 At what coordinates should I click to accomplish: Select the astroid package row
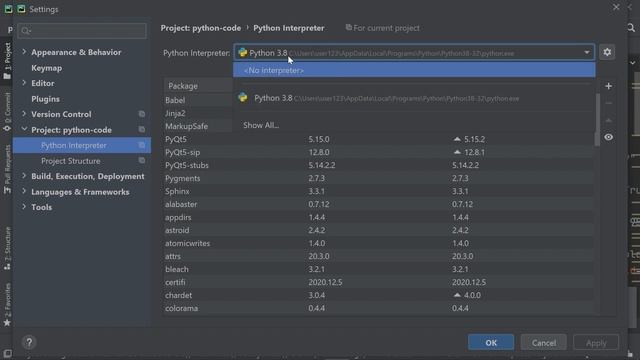click(379, 230)
